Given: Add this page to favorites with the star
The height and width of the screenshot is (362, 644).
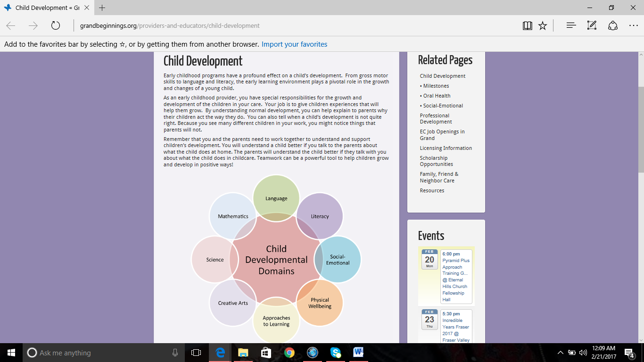Looking at the screenshot, I should point(542,25).
